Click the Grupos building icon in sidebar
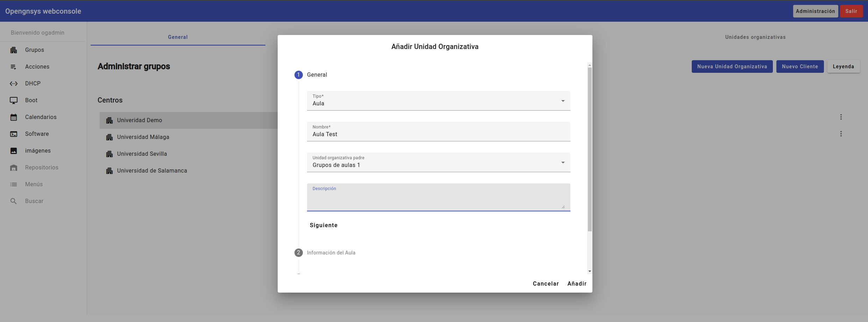The height and width of the screenshot is (322, 868). 14,50
